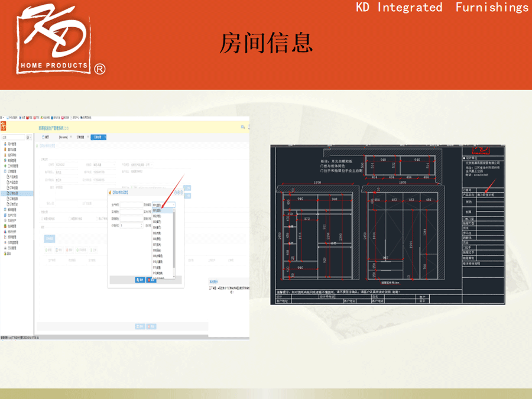Select the highlighted sidebar tree item

click(13, 193)
